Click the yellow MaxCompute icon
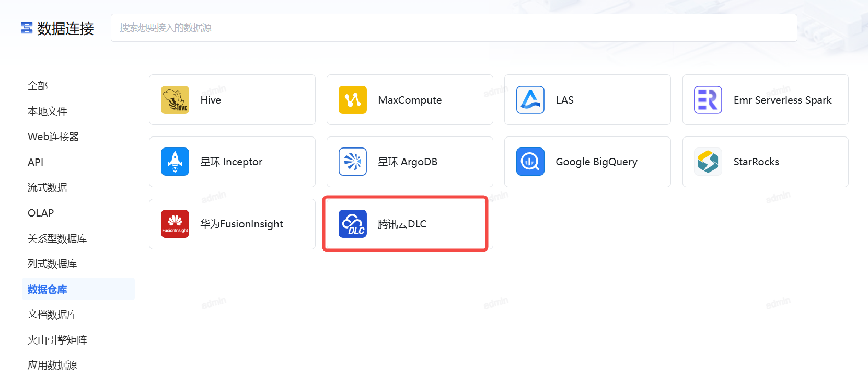 [x=353, y=100]
